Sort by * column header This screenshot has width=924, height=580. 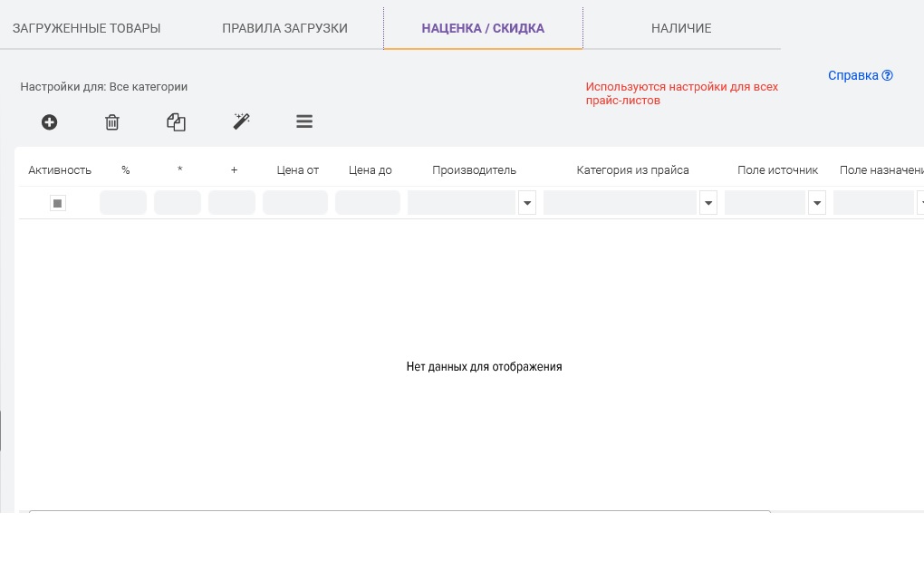[x=179, y=169]
